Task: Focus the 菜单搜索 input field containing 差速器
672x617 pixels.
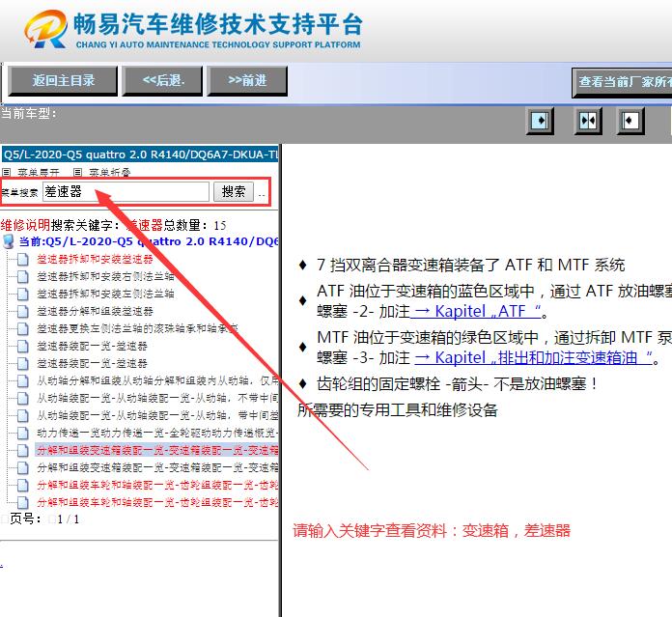Action: [125, 192]
